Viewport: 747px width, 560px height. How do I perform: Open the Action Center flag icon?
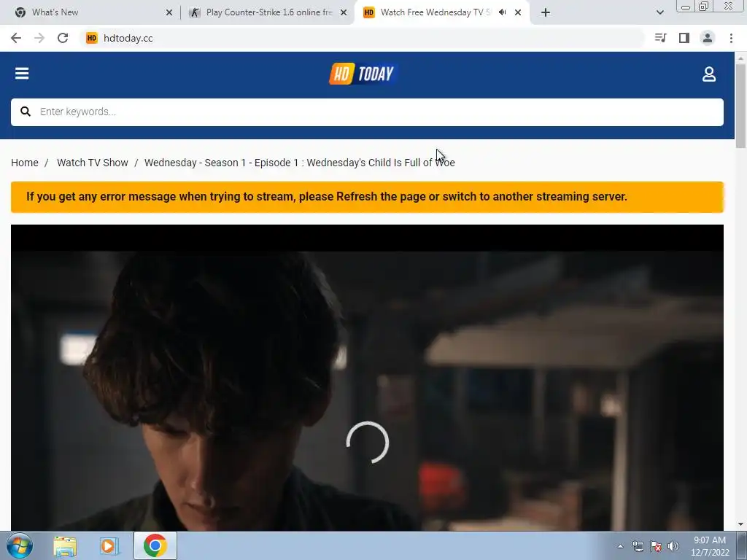[x=656, y=546]
